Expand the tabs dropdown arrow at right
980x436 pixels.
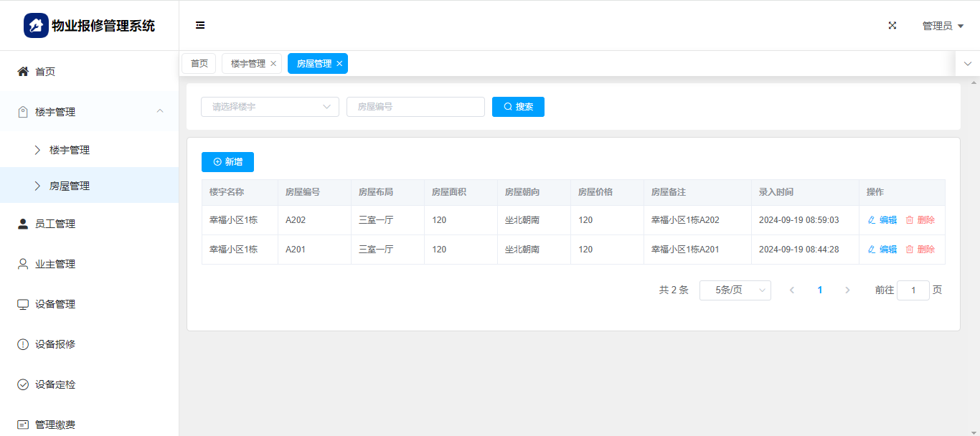tap(967, 64)
